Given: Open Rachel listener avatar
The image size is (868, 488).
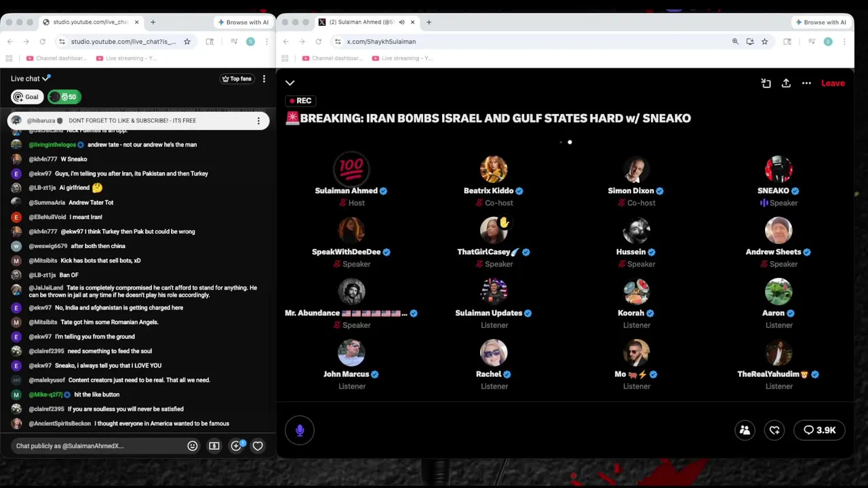Looking at the screenshot, I should tap(494, 352).
